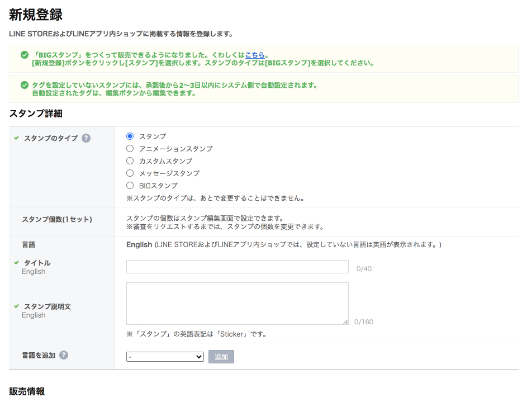This screenshot has width=532, height=402.
Task: Click note that type cannot be changed
Action: tap(215, 198)
